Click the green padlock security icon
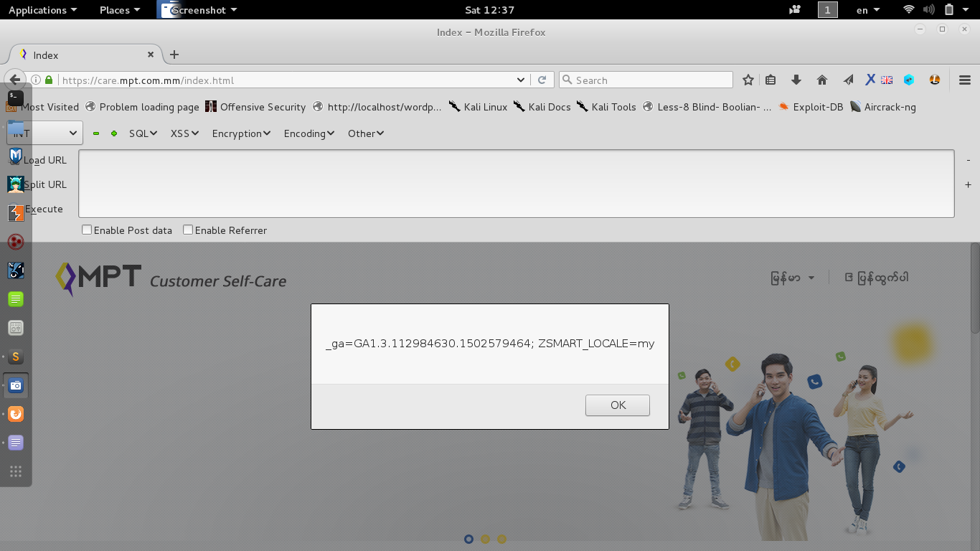This screenshot has width=980, height=551. (x=49, y=80)
